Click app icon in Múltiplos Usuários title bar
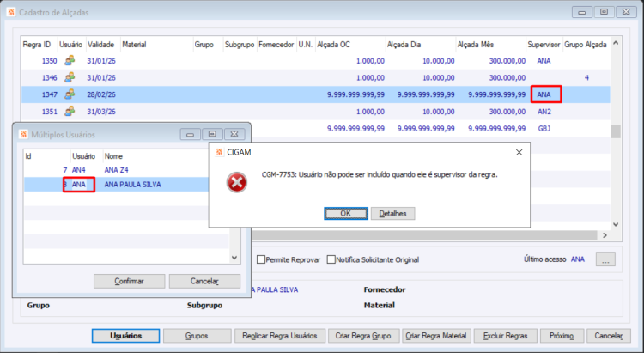 point(23,134)
